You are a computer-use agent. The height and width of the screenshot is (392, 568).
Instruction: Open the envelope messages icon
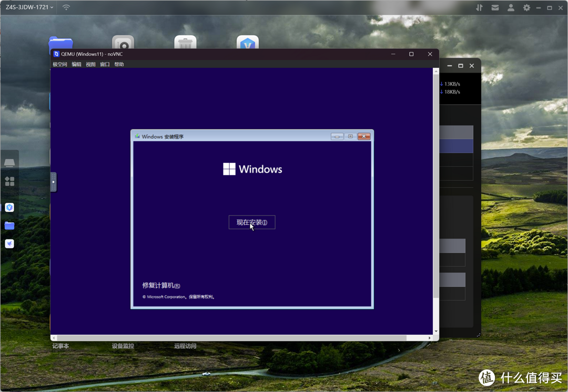495,7
